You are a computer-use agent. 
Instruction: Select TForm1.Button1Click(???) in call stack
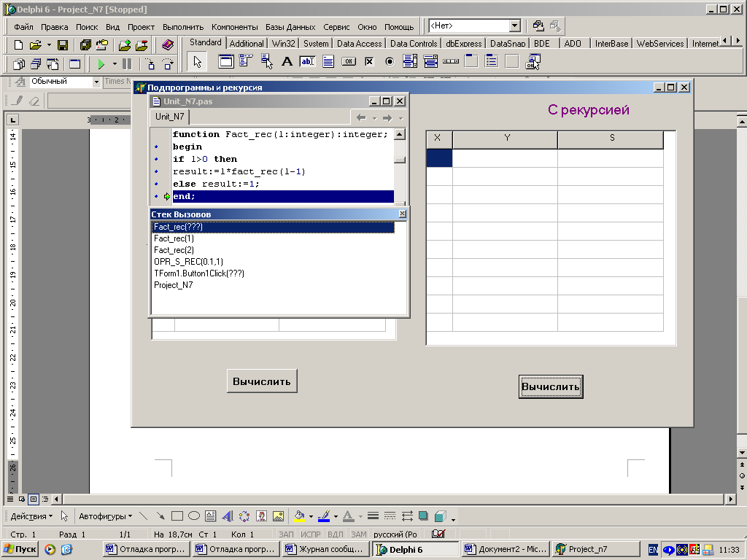273,273
